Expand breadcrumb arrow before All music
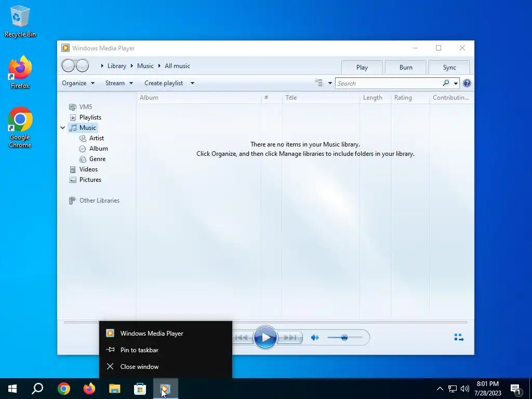Image resolution: width=532 pixels, height=399 pixels. click(159, 66)
